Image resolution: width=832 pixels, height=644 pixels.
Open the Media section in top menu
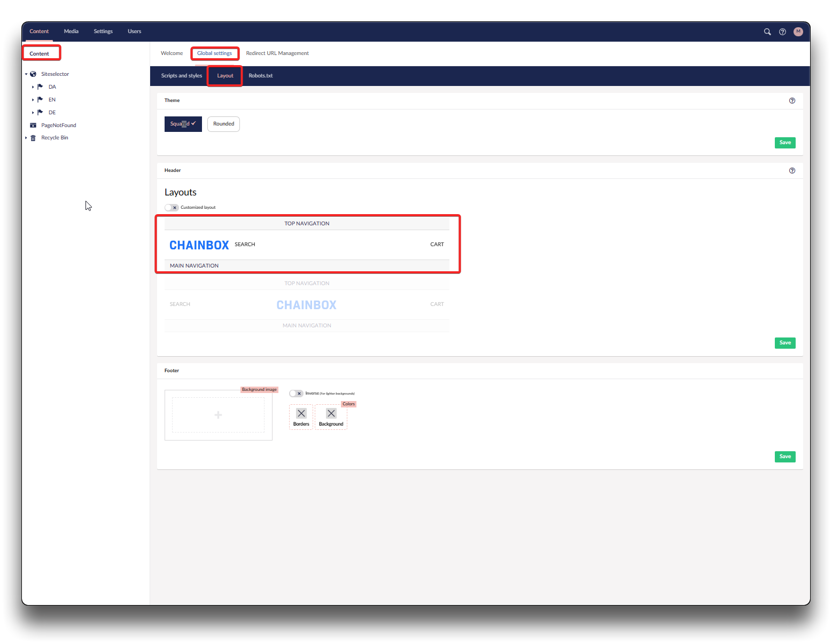pos(71,32)
